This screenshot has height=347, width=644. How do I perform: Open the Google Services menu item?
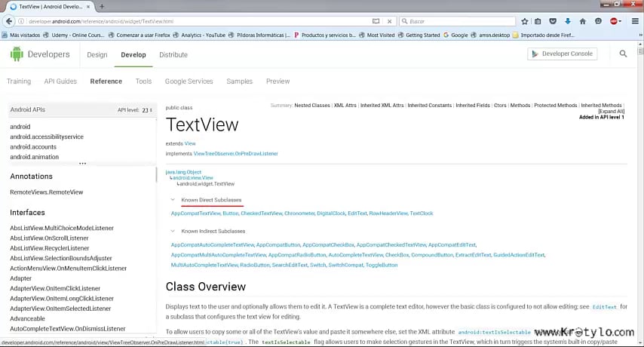[189, 81]
